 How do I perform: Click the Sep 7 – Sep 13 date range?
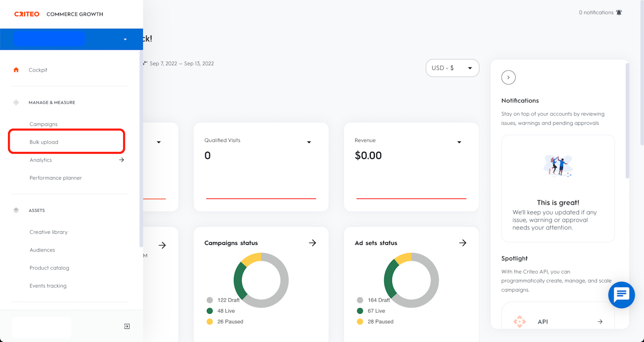tap(182, 63)
